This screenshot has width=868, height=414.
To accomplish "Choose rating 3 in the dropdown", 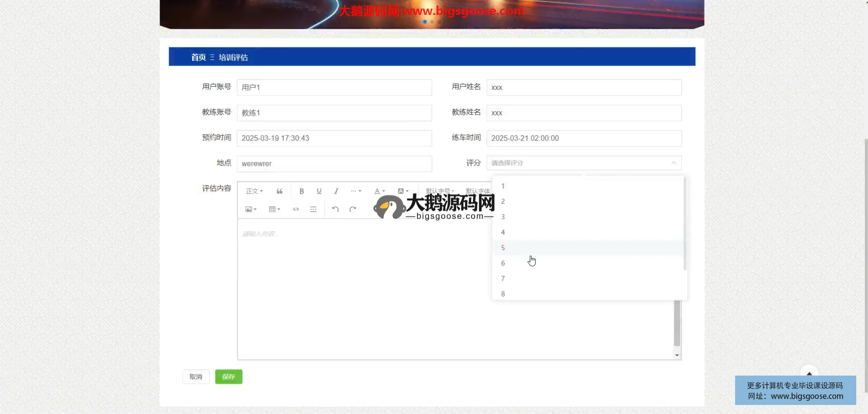I will coord(503,217).
